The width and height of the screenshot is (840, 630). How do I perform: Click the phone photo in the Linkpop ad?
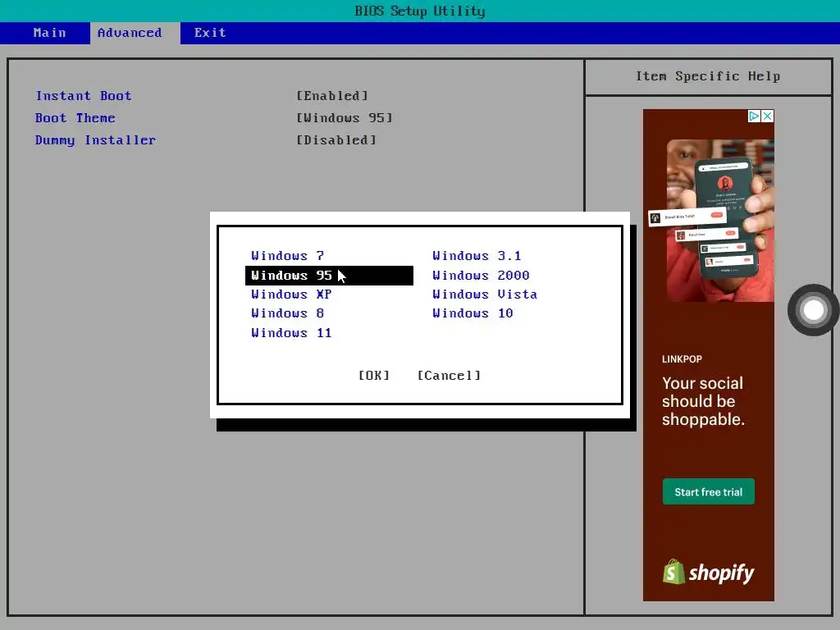720,220
